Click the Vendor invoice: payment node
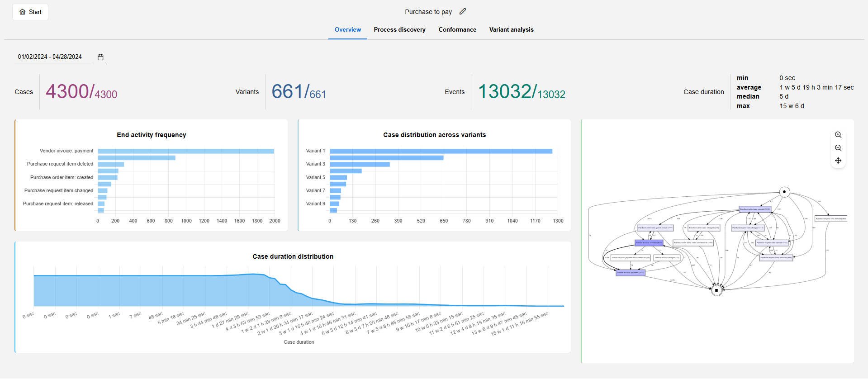Viewport: 868px width, 379px height. click(x=631, y=273)
